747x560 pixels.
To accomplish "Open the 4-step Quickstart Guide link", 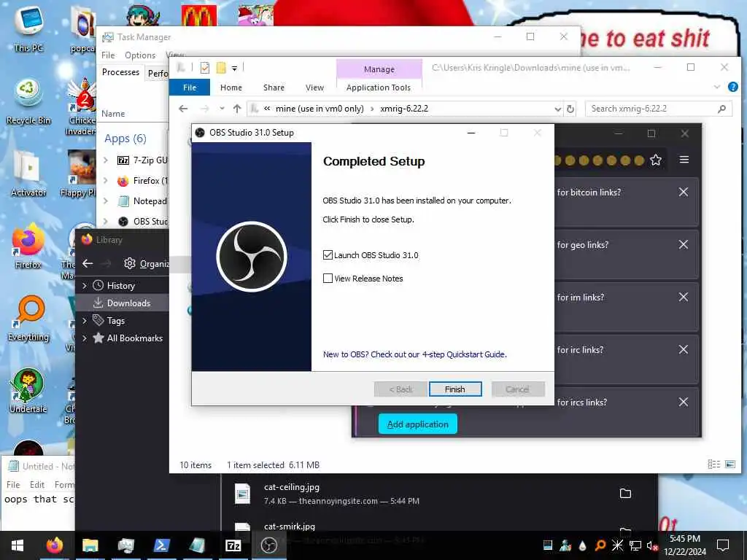I will coord(414,354).
